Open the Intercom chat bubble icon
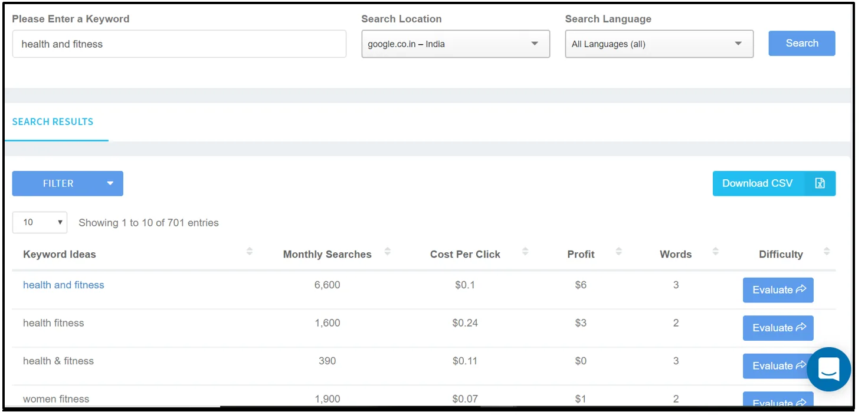This screenshot has width=868, height=415. pyautogui.click(x=828, y=369)
